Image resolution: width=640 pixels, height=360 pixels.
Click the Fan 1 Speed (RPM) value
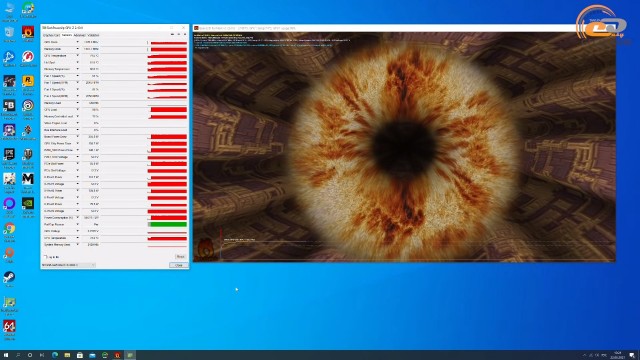[91, 82]
